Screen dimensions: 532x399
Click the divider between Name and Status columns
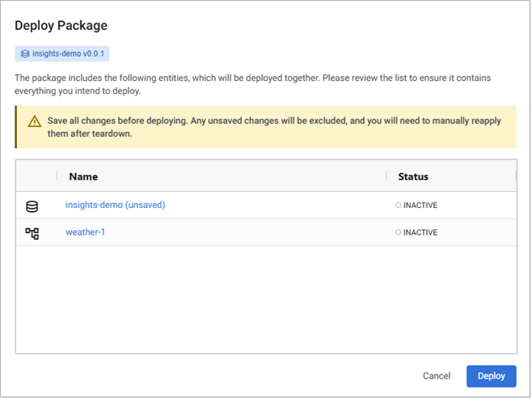[387, 176]
